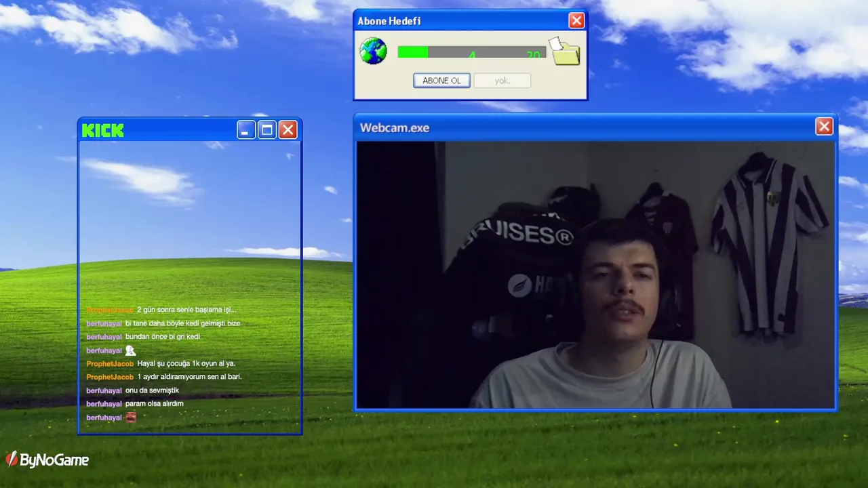Maximize the KICK chat window
This screenshot has width=868, height=488.
pyautogui.click(x=267, y=129)
